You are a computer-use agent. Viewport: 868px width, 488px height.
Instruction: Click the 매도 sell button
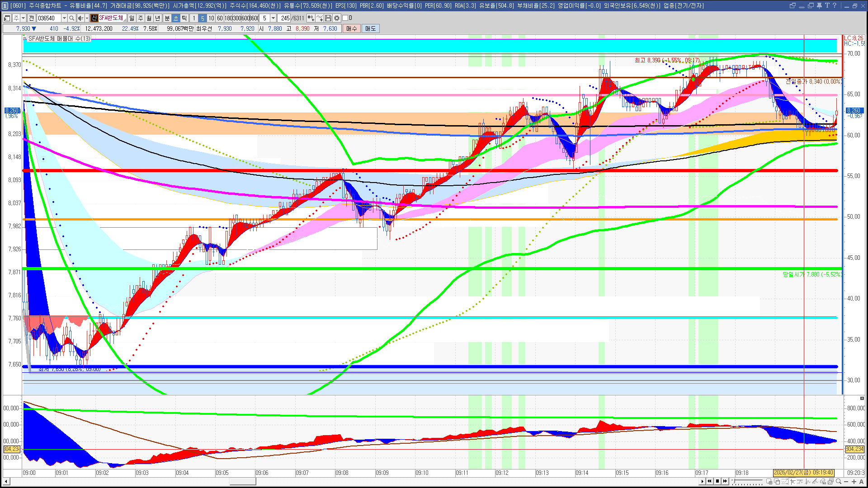point(370,28)
